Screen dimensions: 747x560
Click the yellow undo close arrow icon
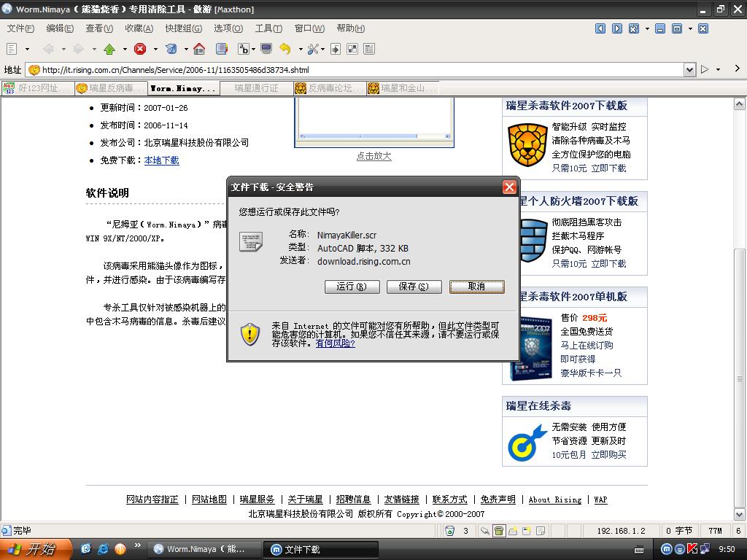pos(285,49)
